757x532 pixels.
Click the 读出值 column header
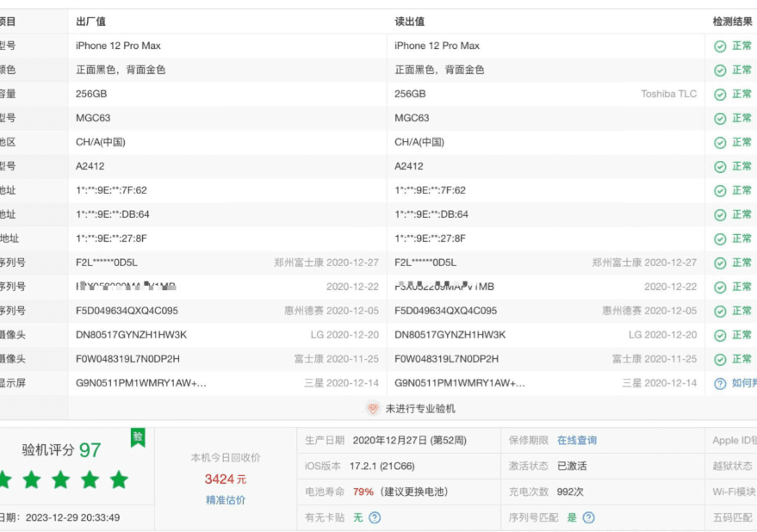pyautogui.click(x=409, y=22)
